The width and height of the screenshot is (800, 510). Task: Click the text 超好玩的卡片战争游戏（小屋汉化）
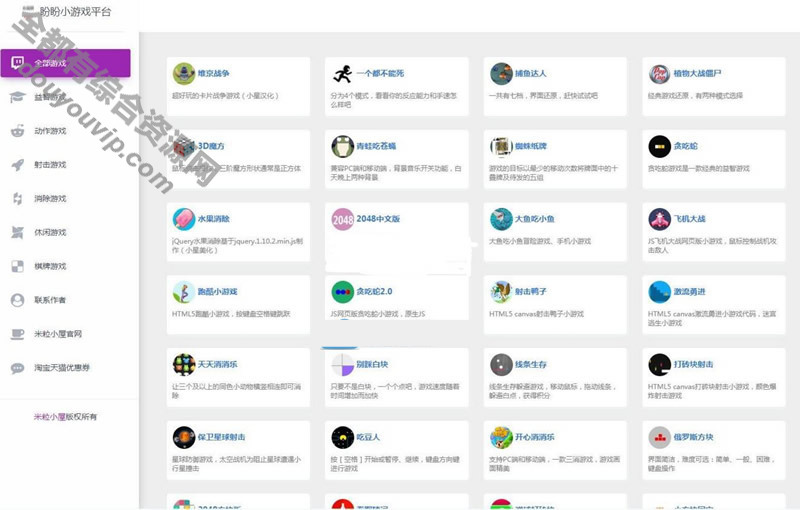click(x=226, y=95)
